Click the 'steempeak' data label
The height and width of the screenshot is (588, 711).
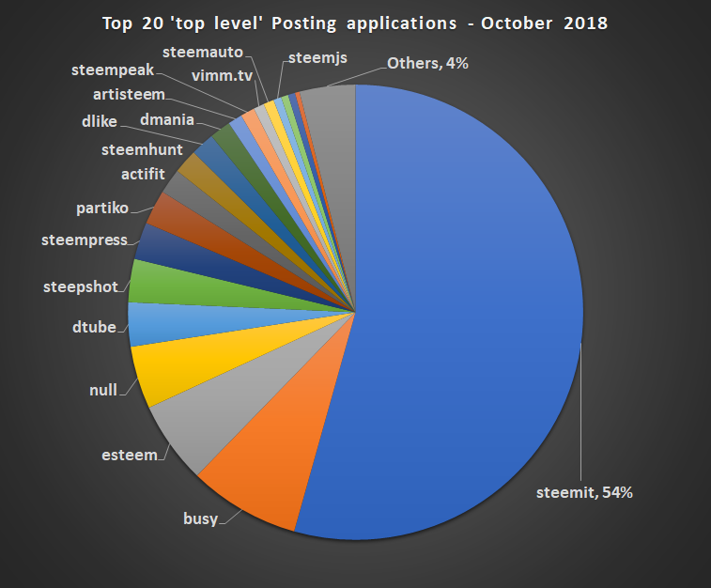[x=113, y=70]
